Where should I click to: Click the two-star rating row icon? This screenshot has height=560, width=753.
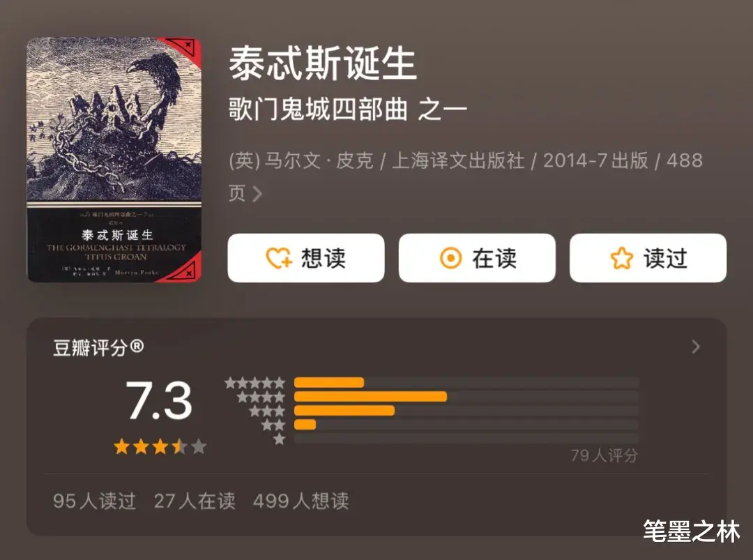pos(273,425)
